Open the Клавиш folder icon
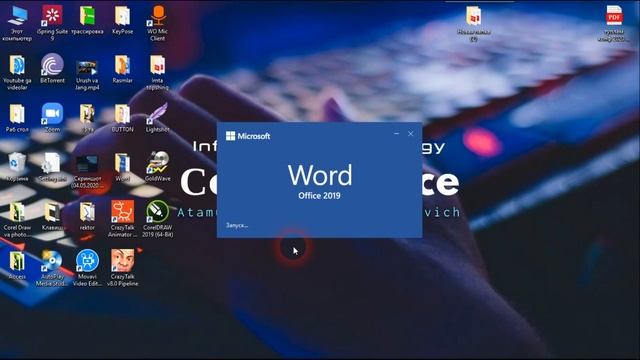 52,216
